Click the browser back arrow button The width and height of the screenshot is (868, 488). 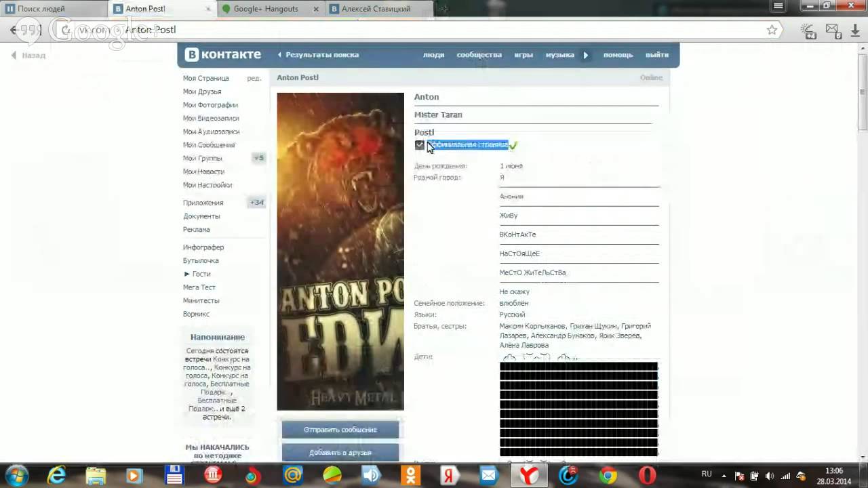[x=14, y=30]
